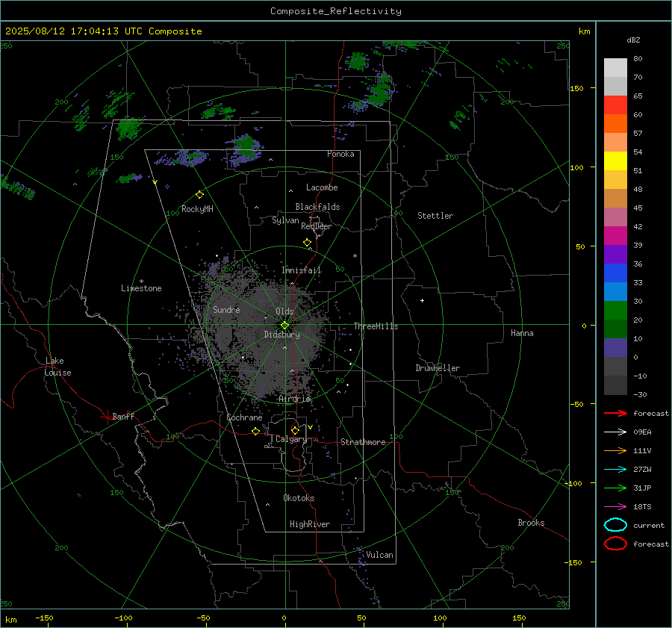Screen dimensions: 672x628
Task: Click the Limestone label
Action: point(141,288)
